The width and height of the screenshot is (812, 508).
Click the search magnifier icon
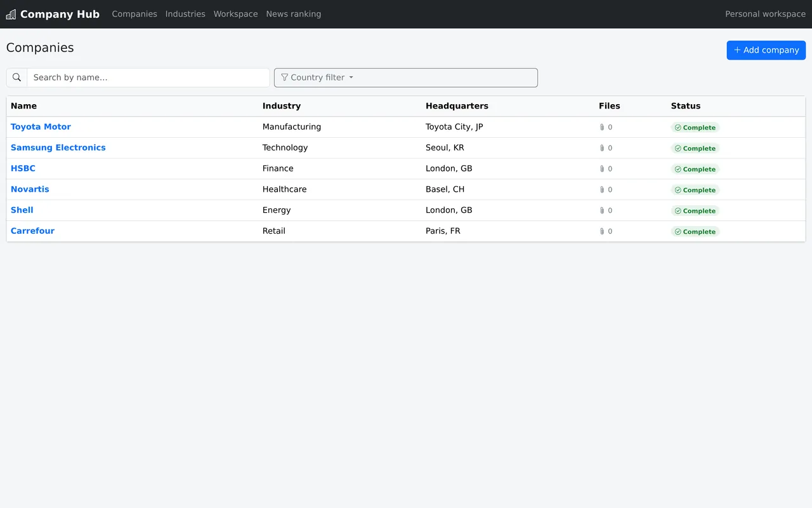click(17, 77)
